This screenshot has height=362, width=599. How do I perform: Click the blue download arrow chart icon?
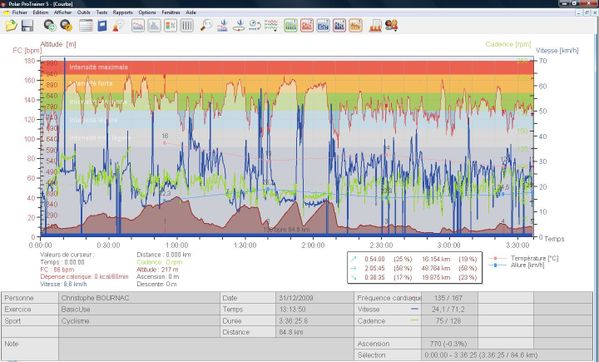coord(223,26)
